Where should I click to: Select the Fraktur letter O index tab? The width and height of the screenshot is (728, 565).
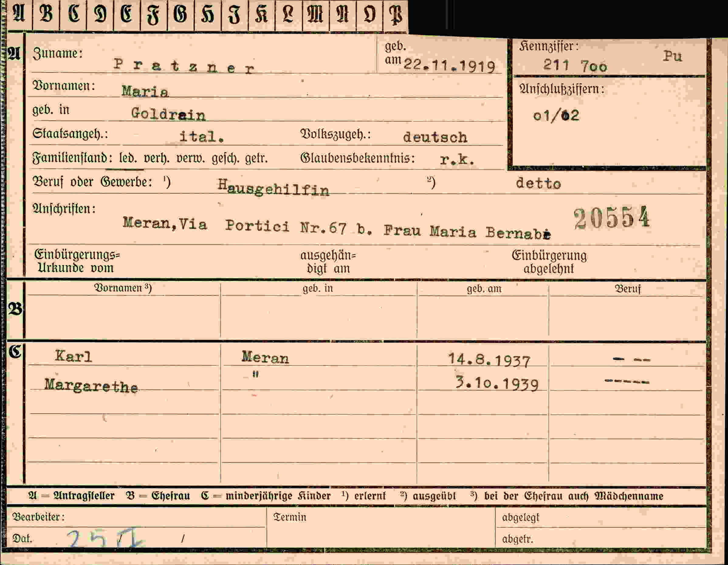point(369,15)
